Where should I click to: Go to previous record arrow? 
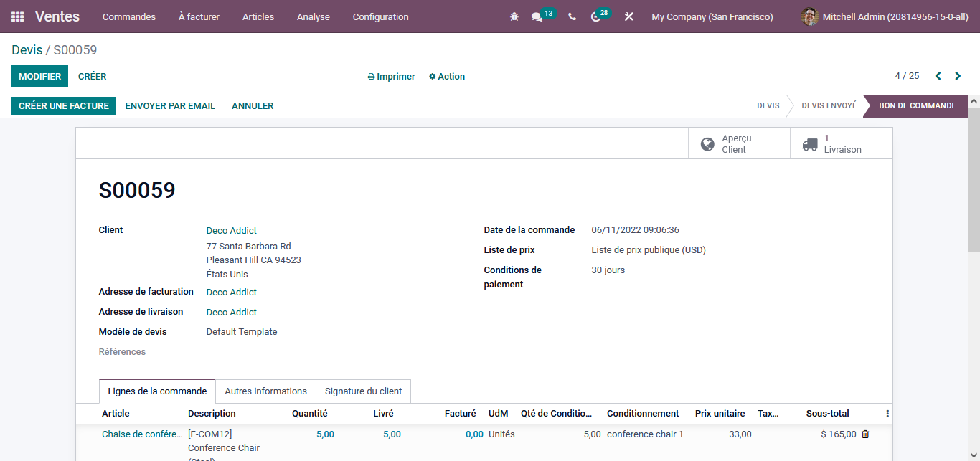pos(938,76)
